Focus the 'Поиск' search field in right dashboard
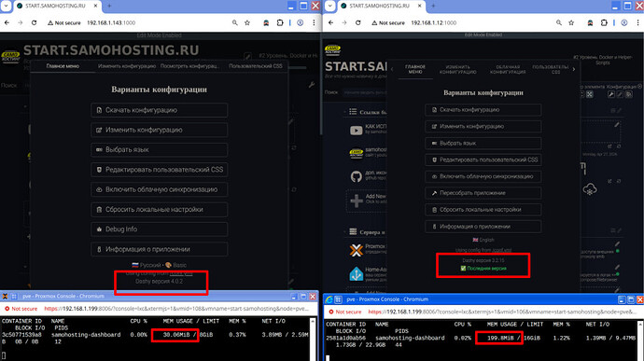The height and width of the screenshot is (361, 644). point(365,92)
